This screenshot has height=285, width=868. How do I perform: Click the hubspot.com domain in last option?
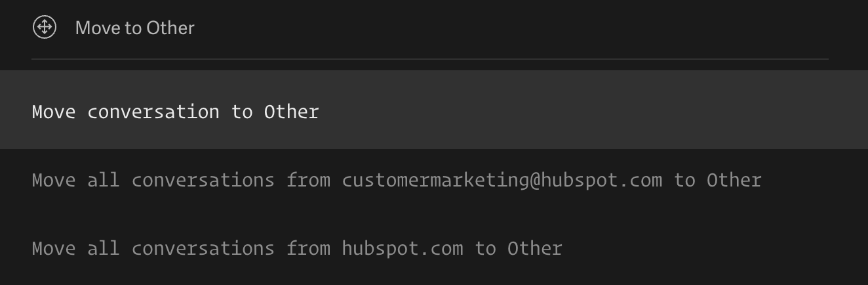pos(402,248)
